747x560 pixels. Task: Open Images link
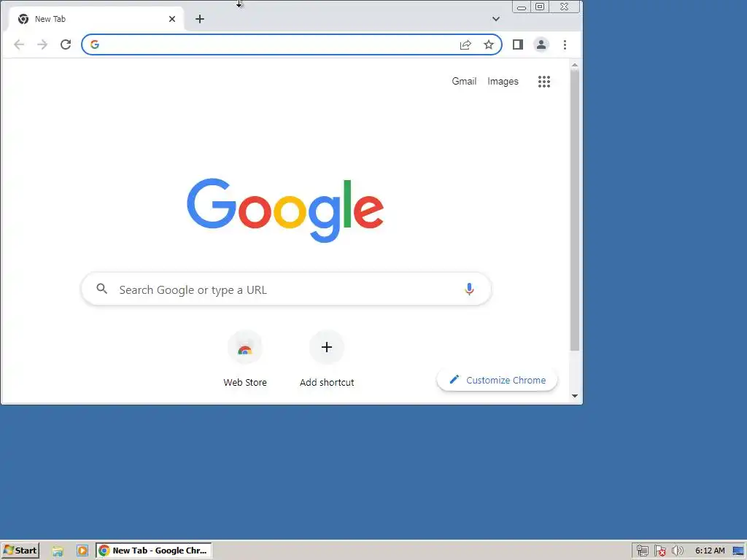click(503, 82)
